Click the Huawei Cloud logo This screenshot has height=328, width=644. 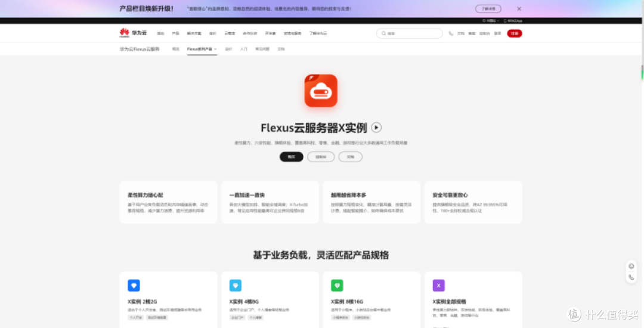coord(133,33)
